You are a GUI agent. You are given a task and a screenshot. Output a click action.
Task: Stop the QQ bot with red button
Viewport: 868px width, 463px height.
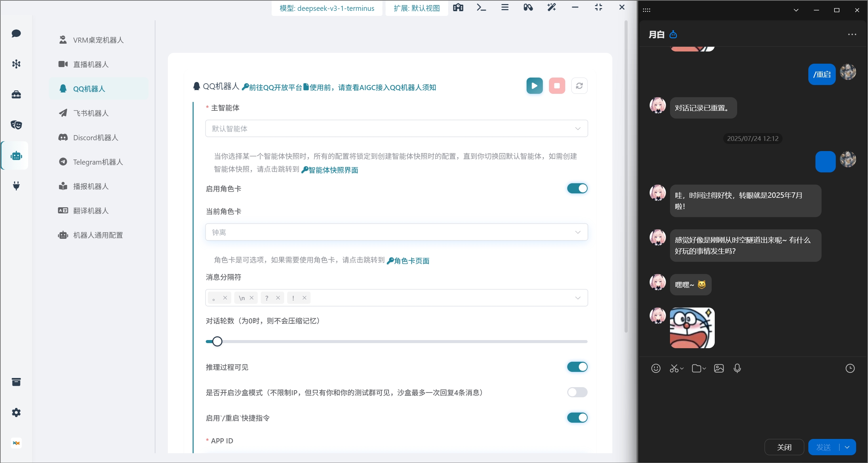click(x=557, y=86)
